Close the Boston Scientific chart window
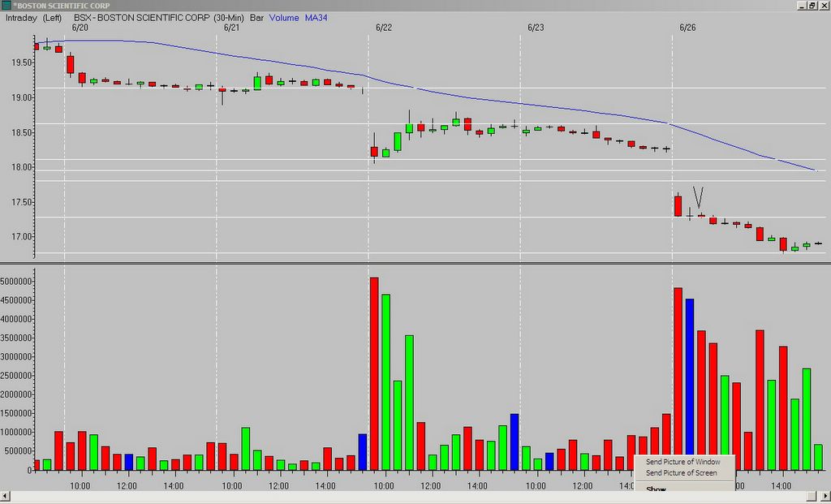The width and height of the screenshot is (831, 504). tap(823, 6)
